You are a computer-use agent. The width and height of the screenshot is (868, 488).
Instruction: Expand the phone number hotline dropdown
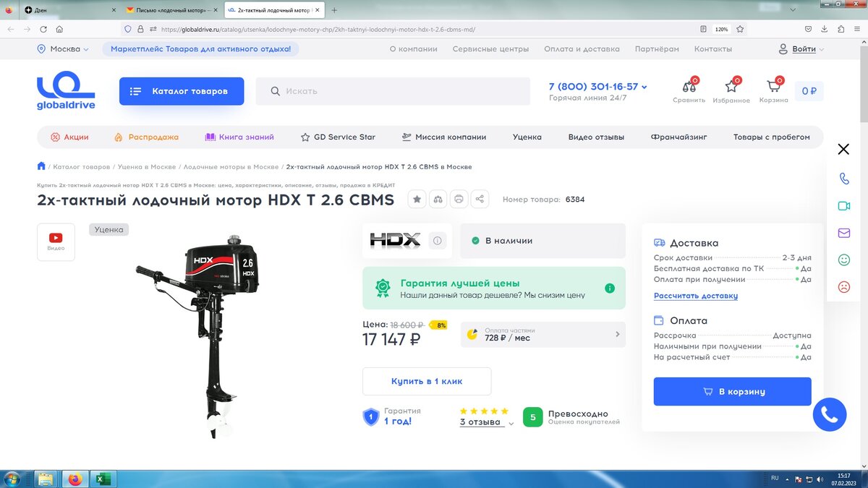(x=644, y=87)
